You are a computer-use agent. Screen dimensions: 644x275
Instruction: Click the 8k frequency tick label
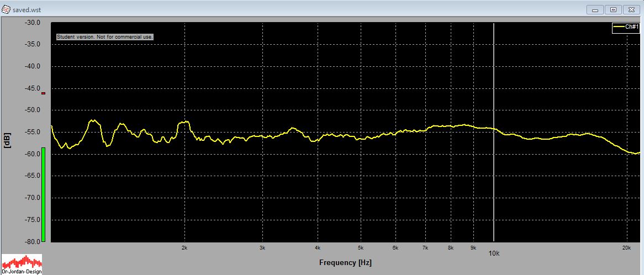451,248
